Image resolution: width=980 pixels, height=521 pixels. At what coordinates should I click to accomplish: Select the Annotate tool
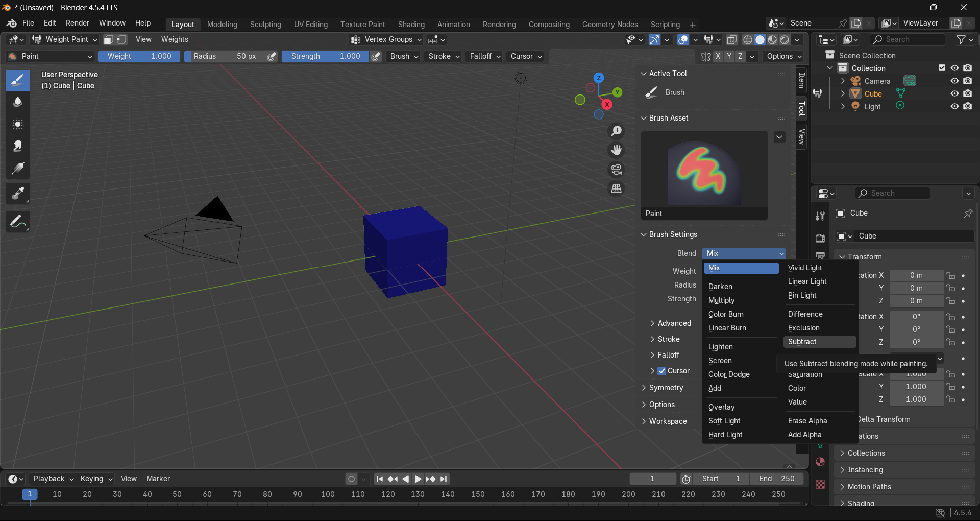(x=18, y=222)
